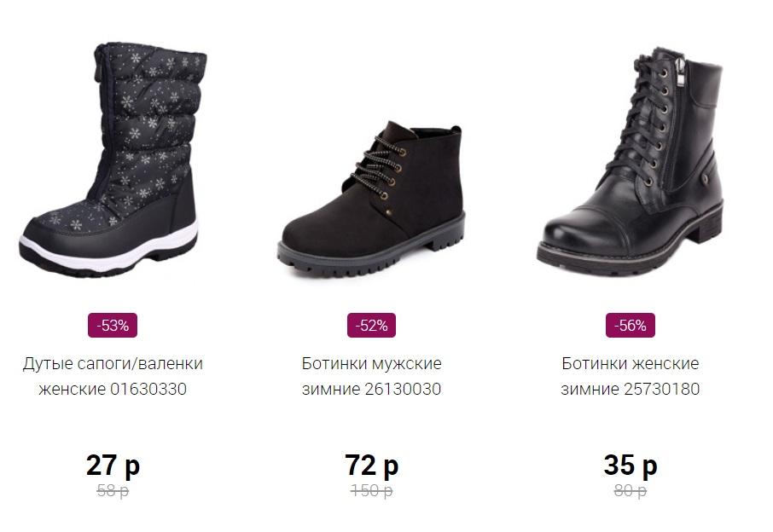The image size is (773, 532).
Task: Open the "Дутые сапоги/валенки" product link
Action: click(x=113, y=363)
